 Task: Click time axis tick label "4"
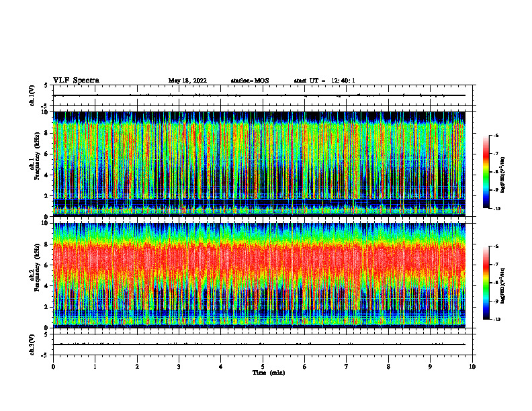[221, 367]
